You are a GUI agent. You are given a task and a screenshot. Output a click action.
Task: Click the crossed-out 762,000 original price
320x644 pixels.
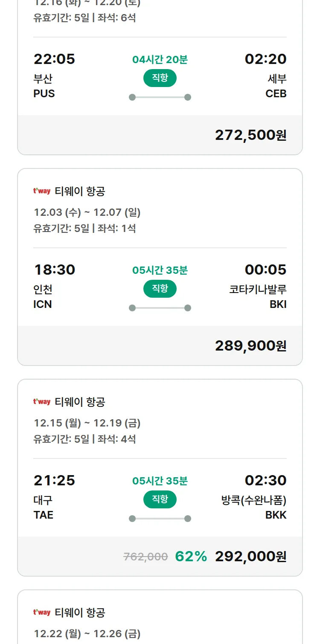click(x=145, y=557)
